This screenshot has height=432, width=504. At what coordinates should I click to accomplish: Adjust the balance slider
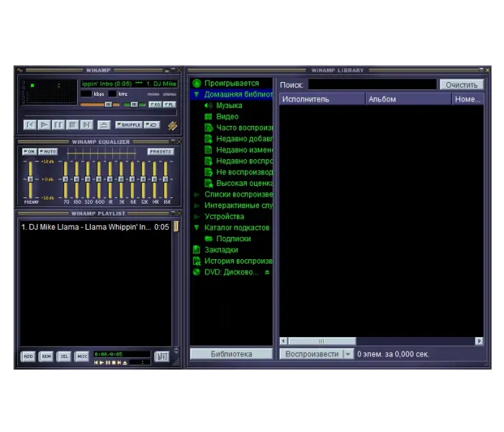click(135, 104)
